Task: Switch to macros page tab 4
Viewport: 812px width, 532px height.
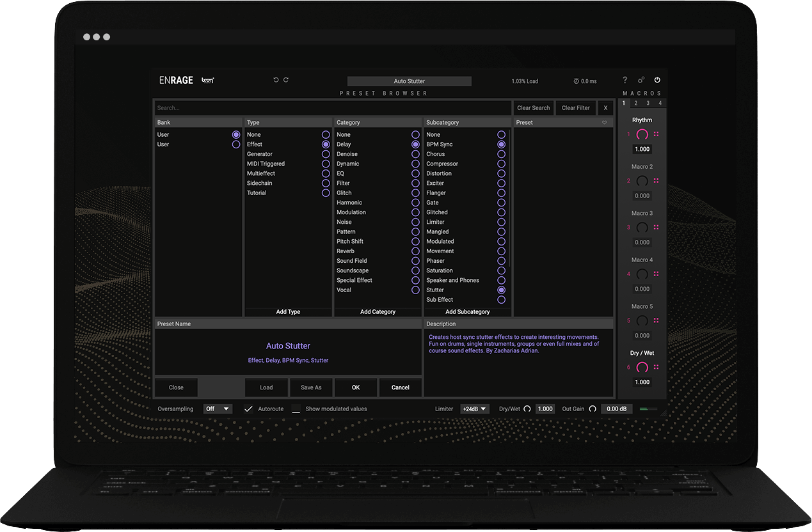Action: [660, 103]
